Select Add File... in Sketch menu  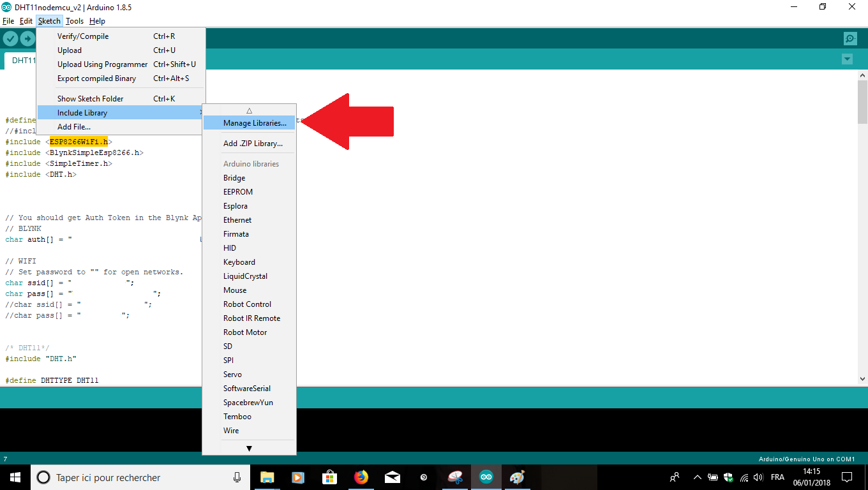coord(121,127)
